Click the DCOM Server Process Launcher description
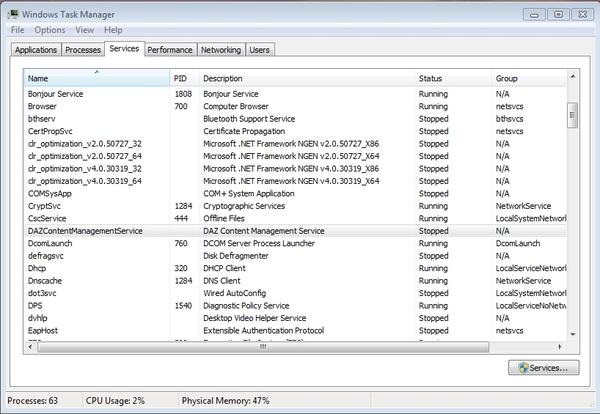 click(259, 243)
